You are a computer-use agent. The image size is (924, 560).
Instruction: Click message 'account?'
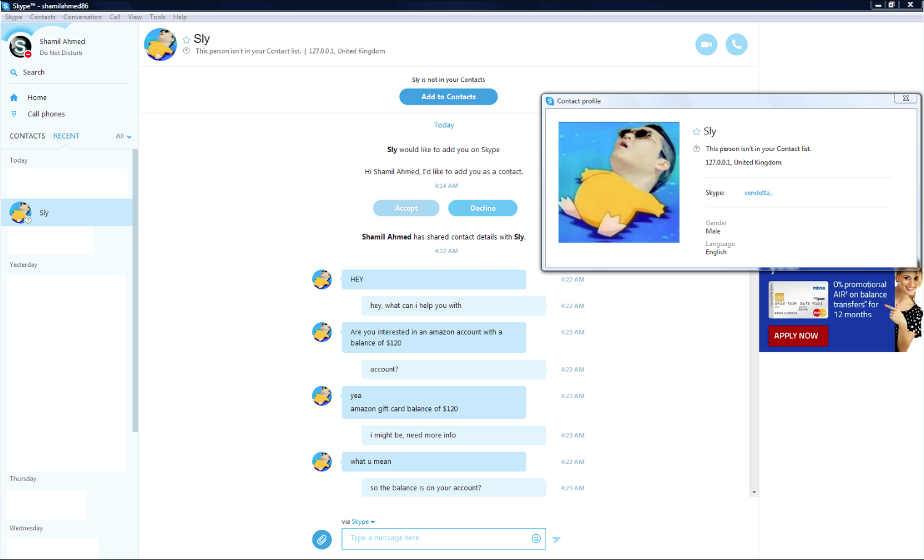pyautogui.click(x=454, y=370)
